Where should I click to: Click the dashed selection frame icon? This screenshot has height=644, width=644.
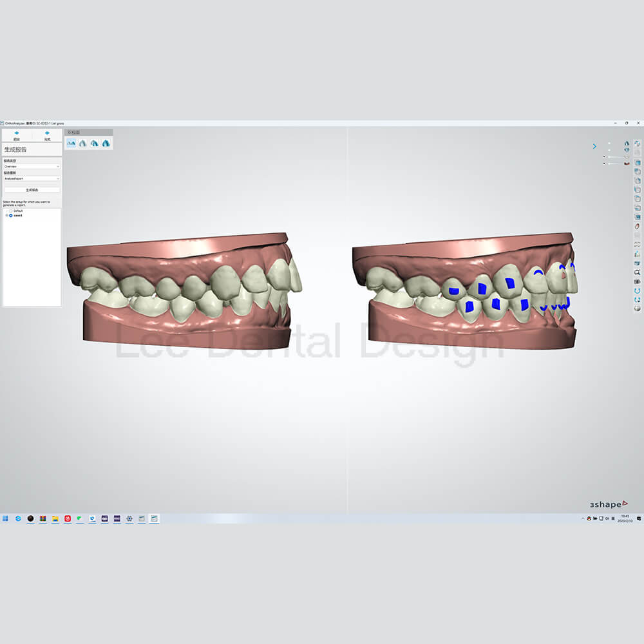pos(637,244)
